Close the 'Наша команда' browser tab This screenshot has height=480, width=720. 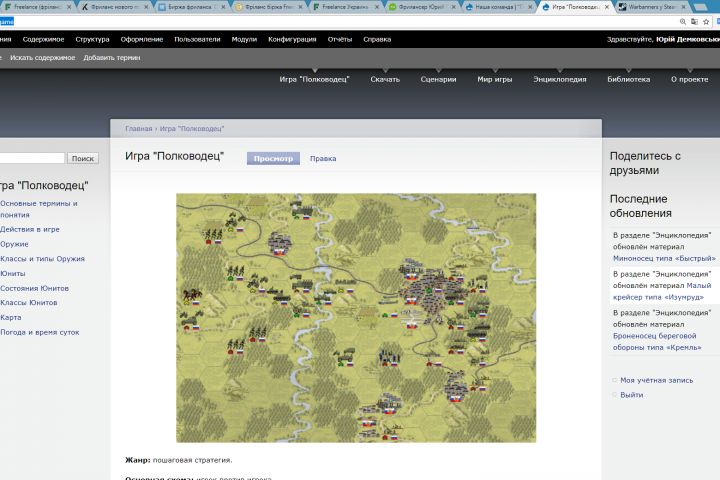530,7
